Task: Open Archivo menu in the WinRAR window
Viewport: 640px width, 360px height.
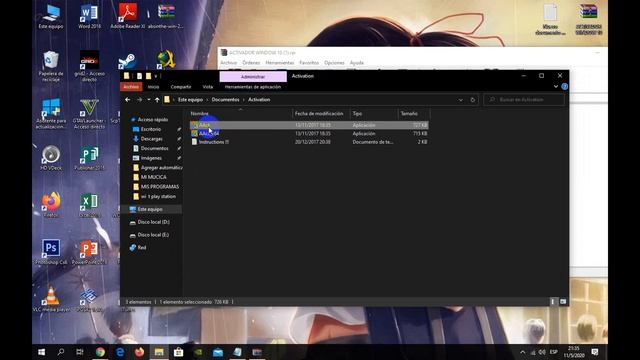Action: pyautogui.click(x=229, y=63)
